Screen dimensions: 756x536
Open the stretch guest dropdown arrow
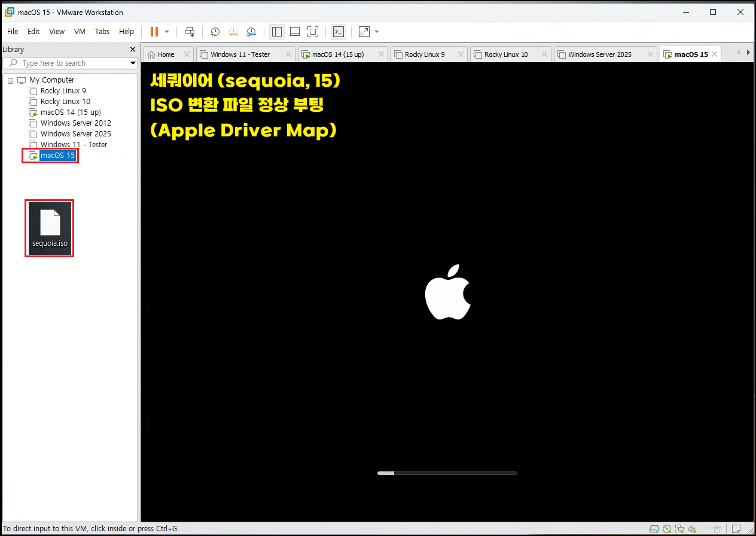point(377,32)
